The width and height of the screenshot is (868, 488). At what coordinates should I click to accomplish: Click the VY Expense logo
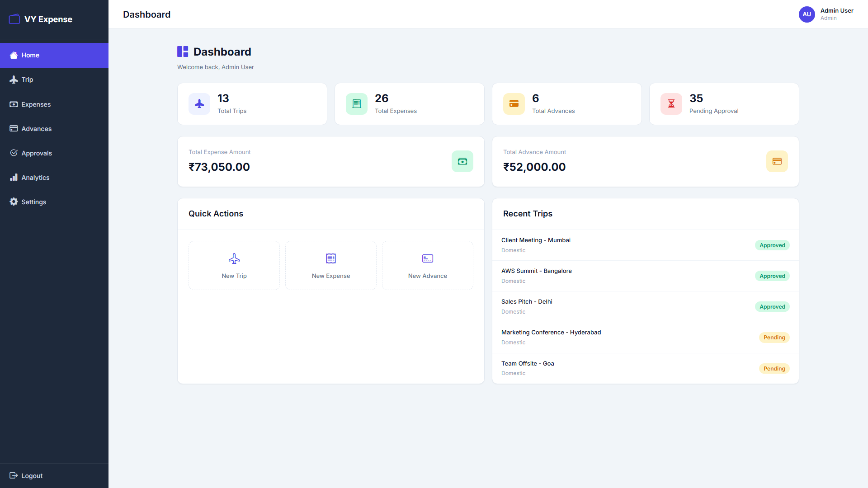(x=40, y=19)
